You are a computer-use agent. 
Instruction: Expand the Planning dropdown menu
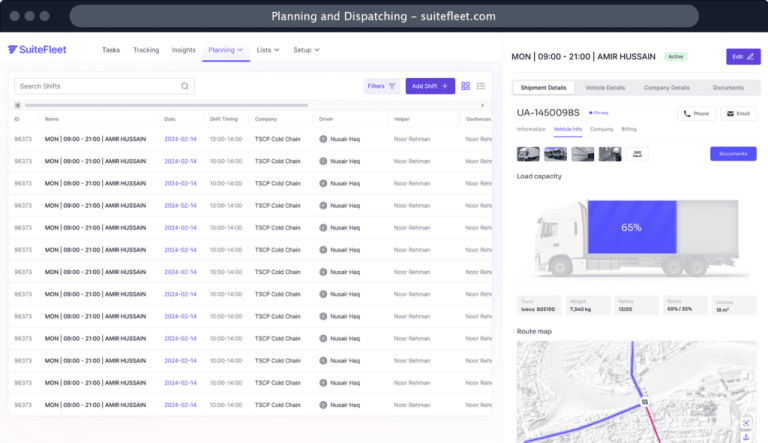click(225, 50)
